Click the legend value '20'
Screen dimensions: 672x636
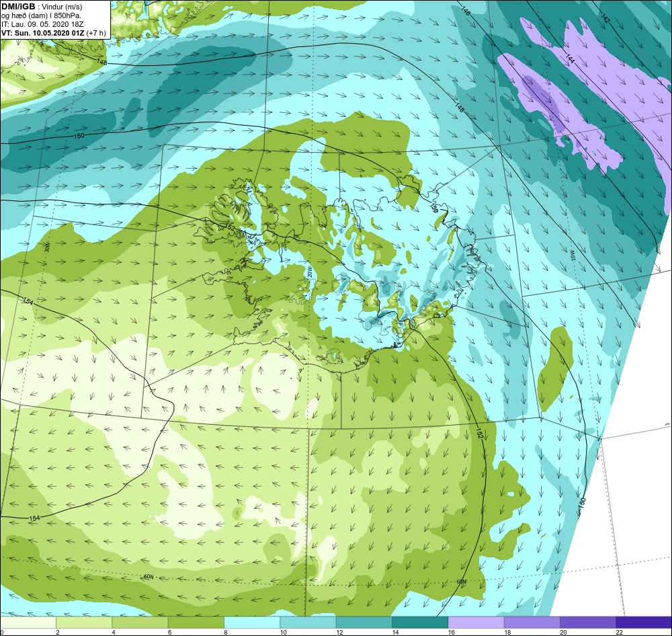pyautogui.click(x=563, y=632)
